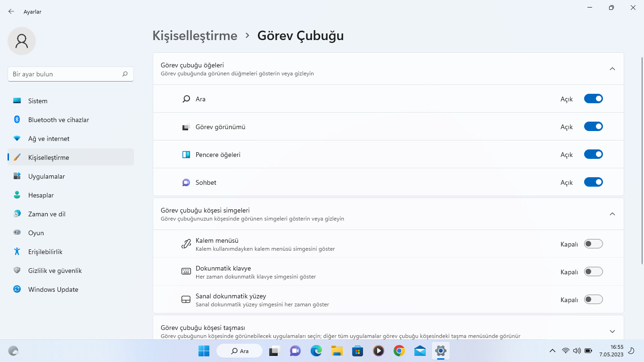Click the vertical scrollbar of settings page
This screenshot has height=362, width=644.
[642, 160]
